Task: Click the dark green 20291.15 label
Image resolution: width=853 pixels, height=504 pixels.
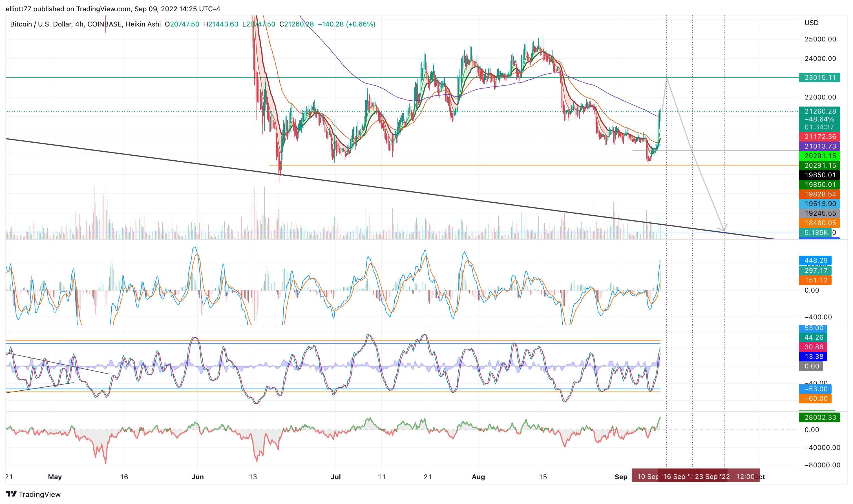Action: (x=819, y=165)
